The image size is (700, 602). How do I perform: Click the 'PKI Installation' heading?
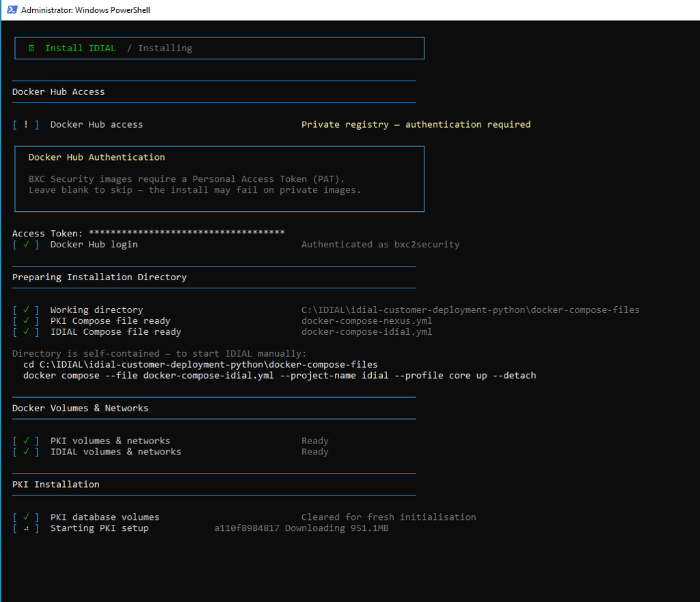56,484
